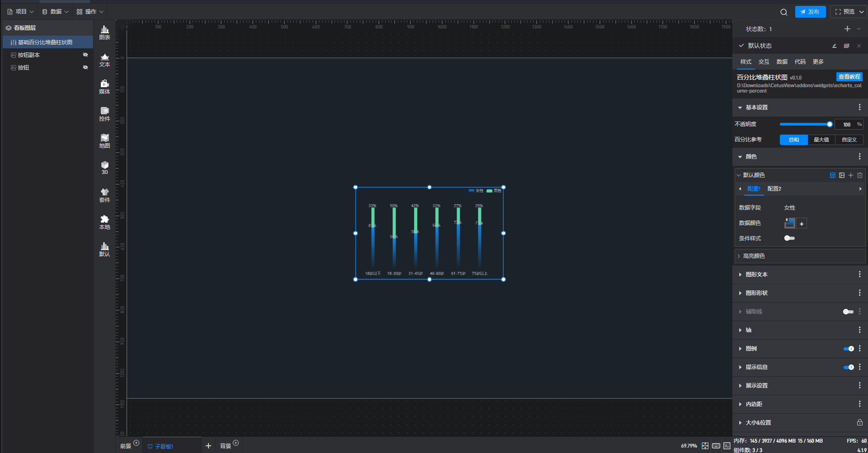Image resolution: width=868 pixels, height=453 pixels.
Task: Click the search magnifier icon in top bar
Action: pyautogui.click(x=783, y=12)
